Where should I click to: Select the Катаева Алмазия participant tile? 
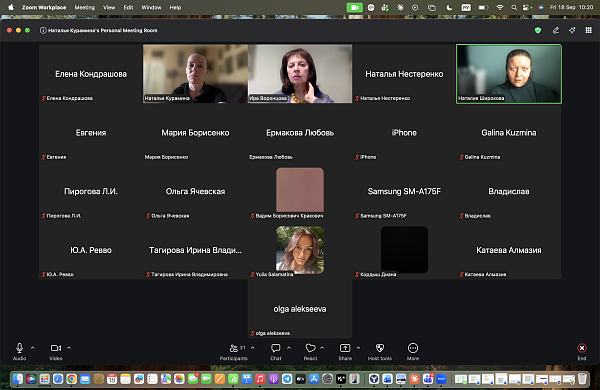[x=509, y=250]
